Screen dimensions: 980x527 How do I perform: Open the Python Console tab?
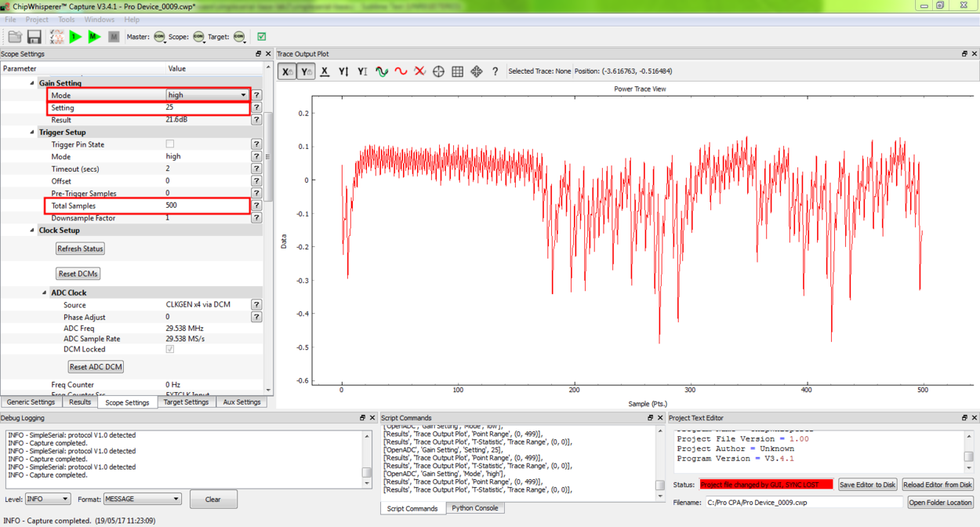tap(474, 508)
